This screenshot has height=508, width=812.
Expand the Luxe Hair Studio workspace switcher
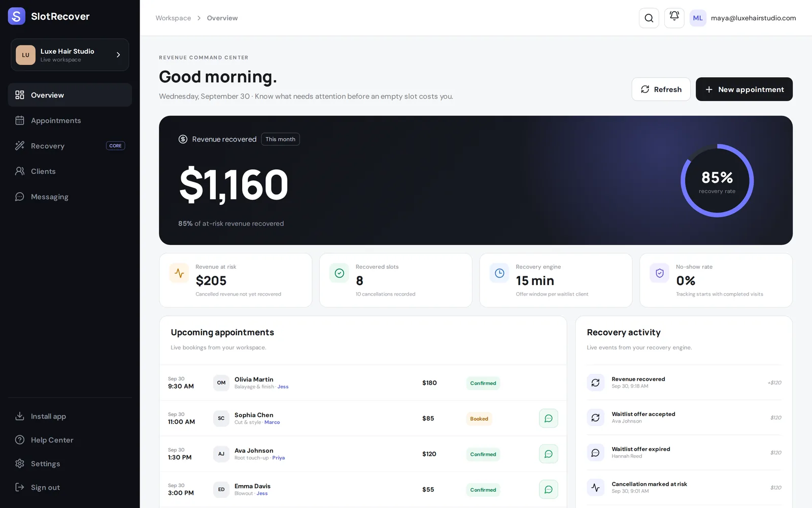click(x=70, y=55)
